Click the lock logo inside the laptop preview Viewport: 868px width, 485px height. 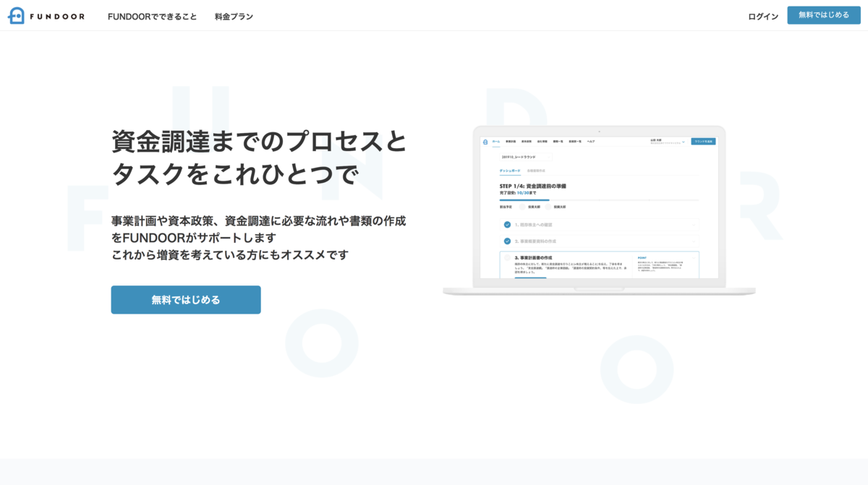(485, 142)
